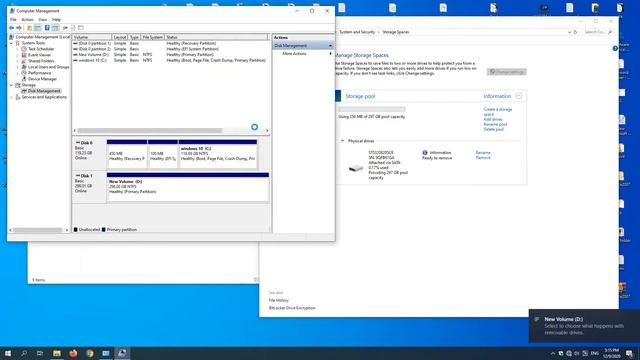Screen dimensions: 640x360
Task: Show hidden system tray icons chevron
Action: click(x=553, y=353)
